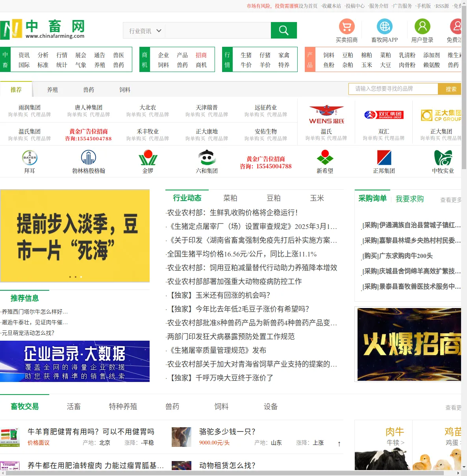Switch to the 饲料 brand tab
Screen dimensions: 467x476
pyautogui.click(x=125, y=90)
